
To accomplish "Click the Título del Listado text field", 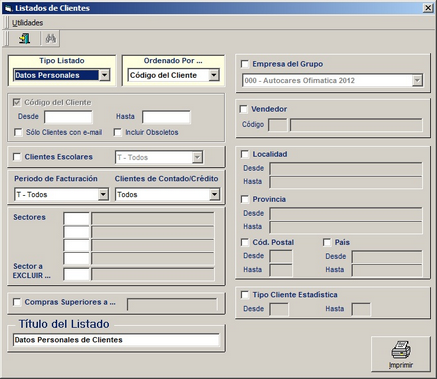I will (116, 340).
